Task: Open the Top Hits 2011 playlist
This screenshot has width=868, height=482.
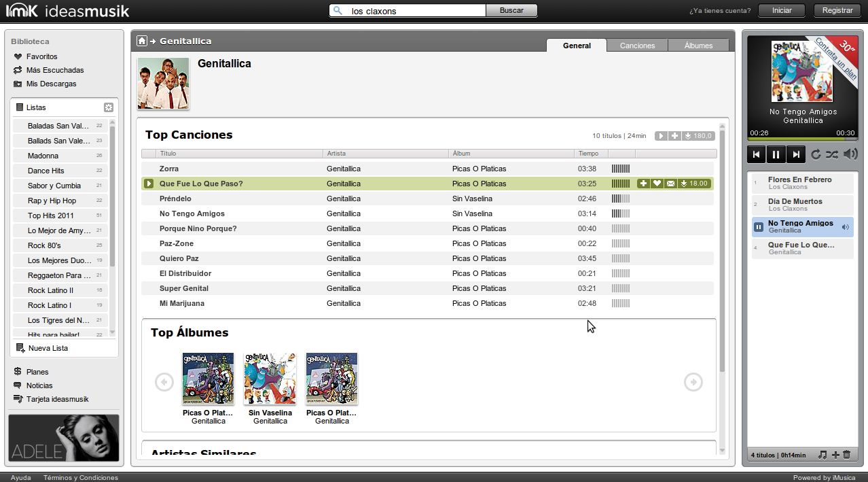Action: coord(60,216)
